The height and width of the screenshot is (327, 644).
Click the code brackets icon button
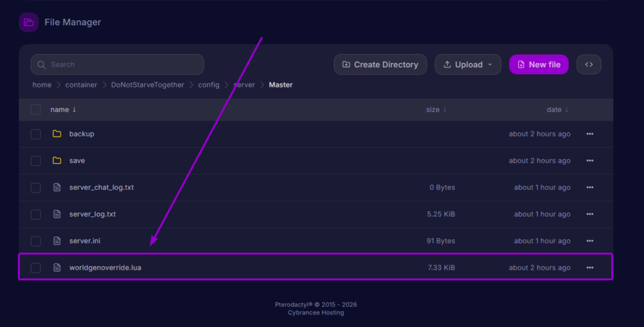point(589,65)
